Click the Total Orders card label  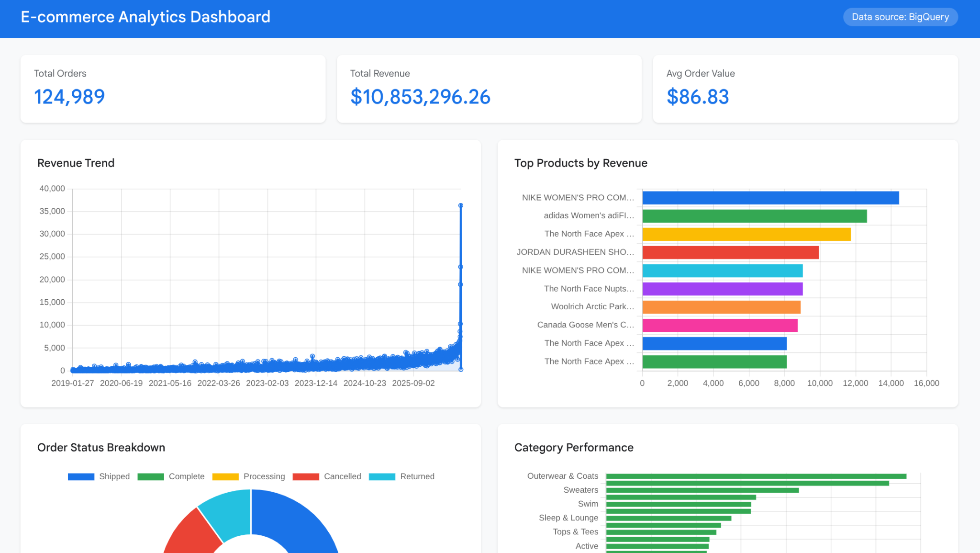tap(60, 73)
